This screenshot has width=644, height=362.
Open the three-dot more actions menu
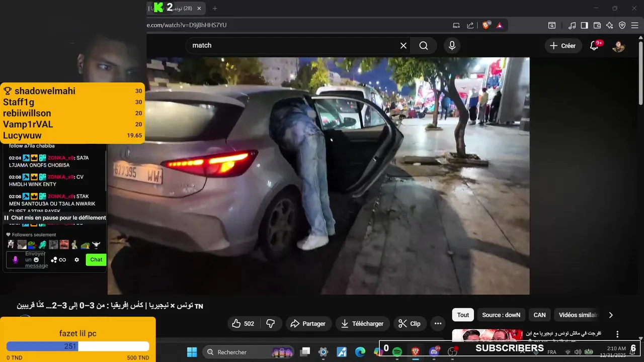pyautogui.click(x=438, y=324)
